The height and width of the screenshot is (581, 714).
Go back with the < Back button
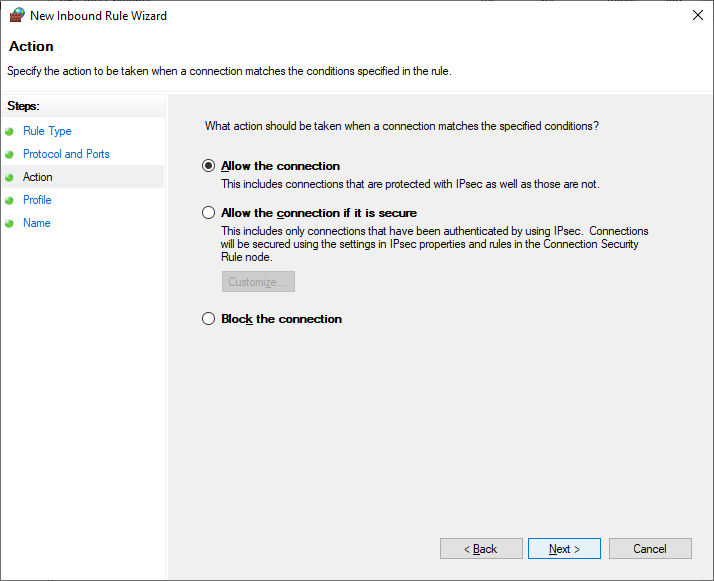pyautogui.click(x=481, y=549)
